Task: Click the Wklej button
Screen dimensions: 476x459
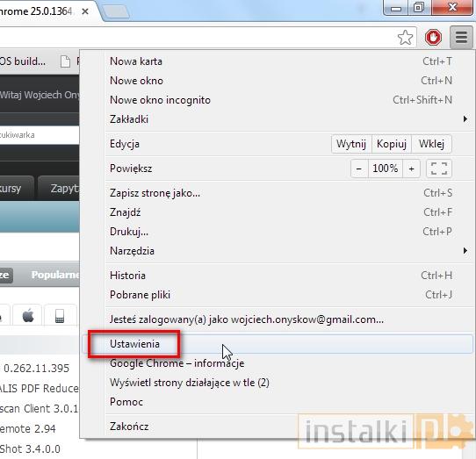Action: [431, 144]
